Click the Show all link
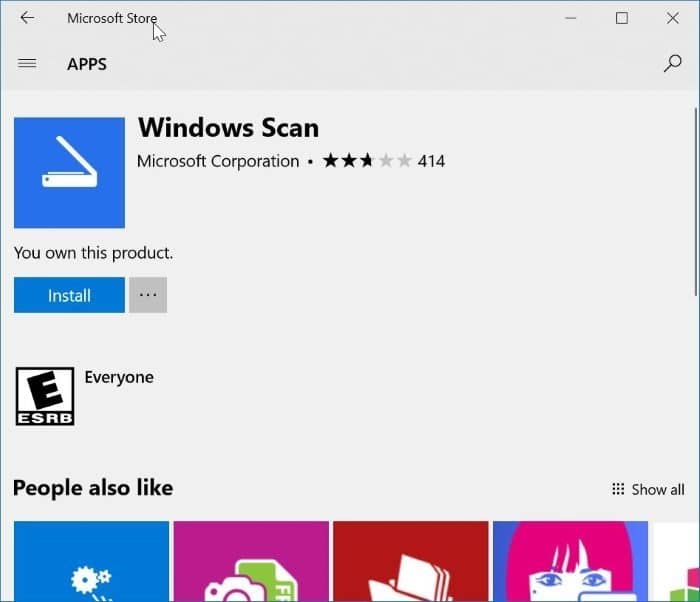700x602 pixels. click(x=648, y=489)
